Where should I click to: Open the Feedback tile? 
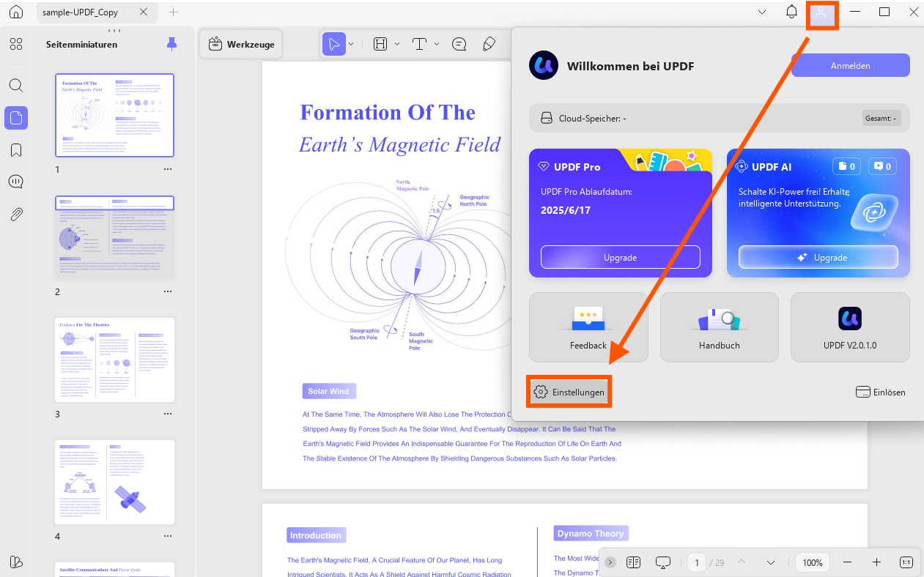588,327
